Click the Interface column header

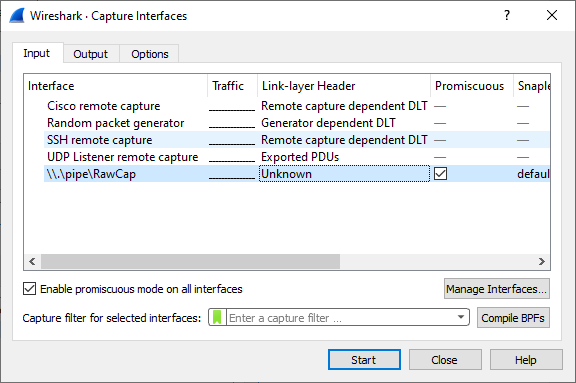(x=116, y=86)
